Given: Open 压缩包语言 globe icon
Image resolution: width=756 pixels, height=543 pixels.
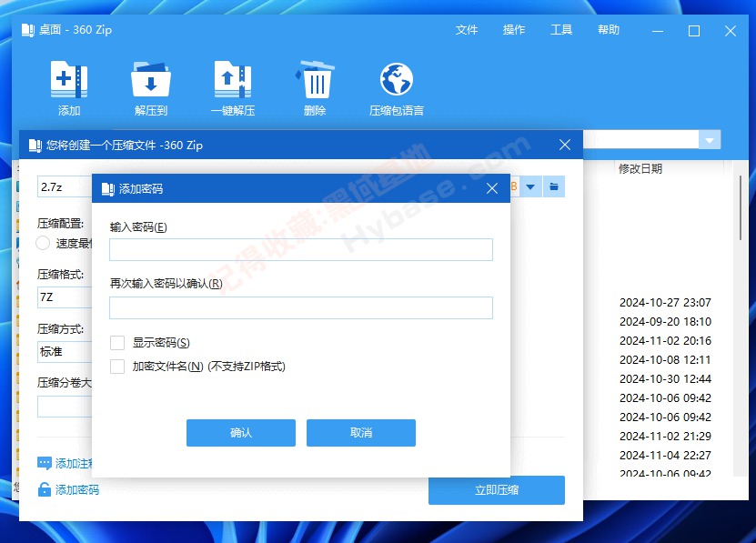Looking at the screenshot, I should (x=397, y=79).
